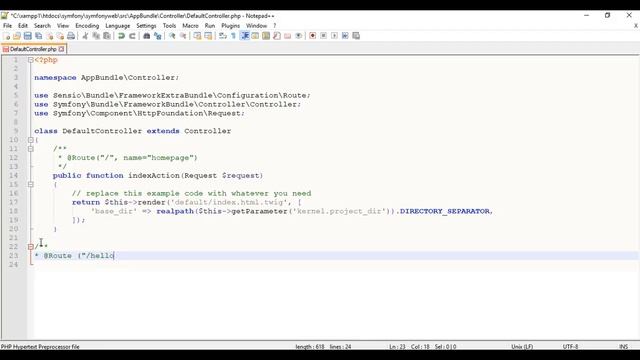Start macro recording with red dot icon
640x360 pixels.
313,36
